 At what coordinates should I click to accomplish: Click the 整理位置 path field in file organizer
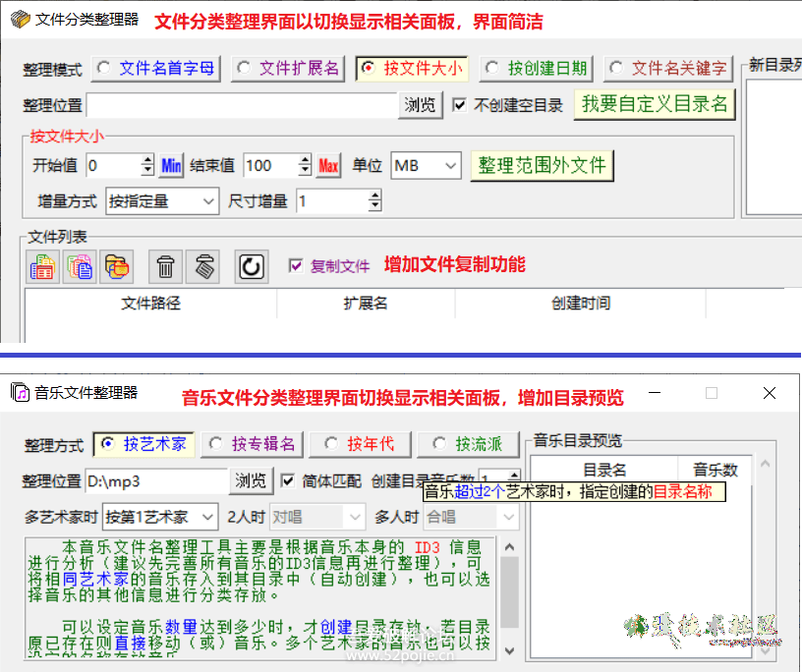[242, 105]
